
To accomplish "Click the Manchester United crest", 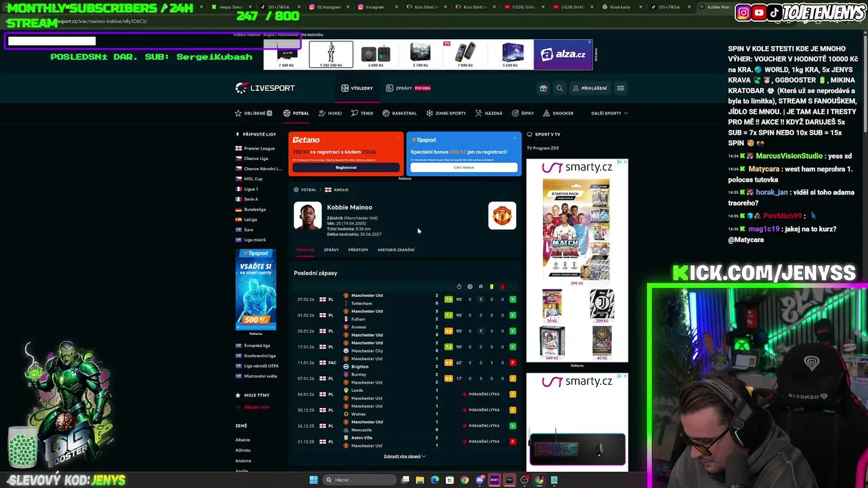I will click(502, 216).
